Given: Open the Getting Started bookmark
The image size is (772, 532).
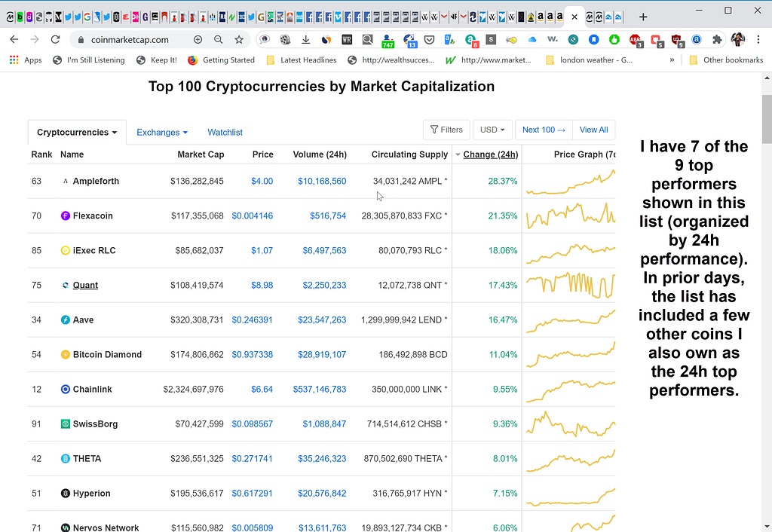Looking at the screenshot, I should click(221, 60).
